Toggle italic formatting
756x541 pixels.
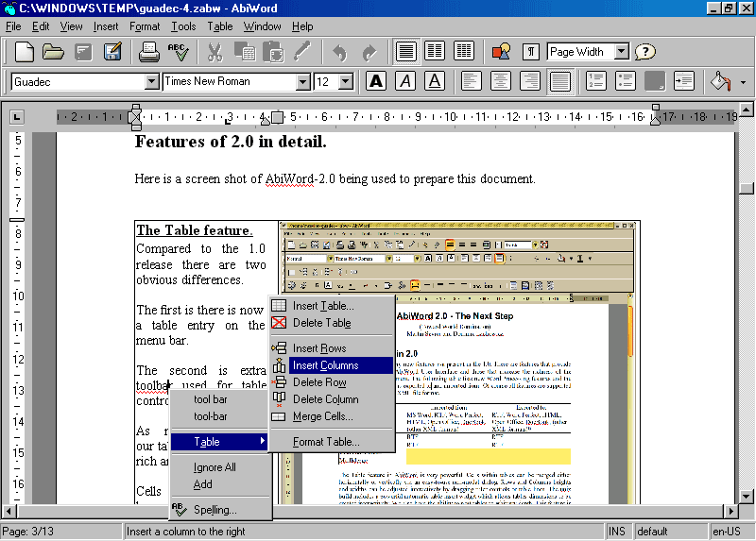[405, 81]
